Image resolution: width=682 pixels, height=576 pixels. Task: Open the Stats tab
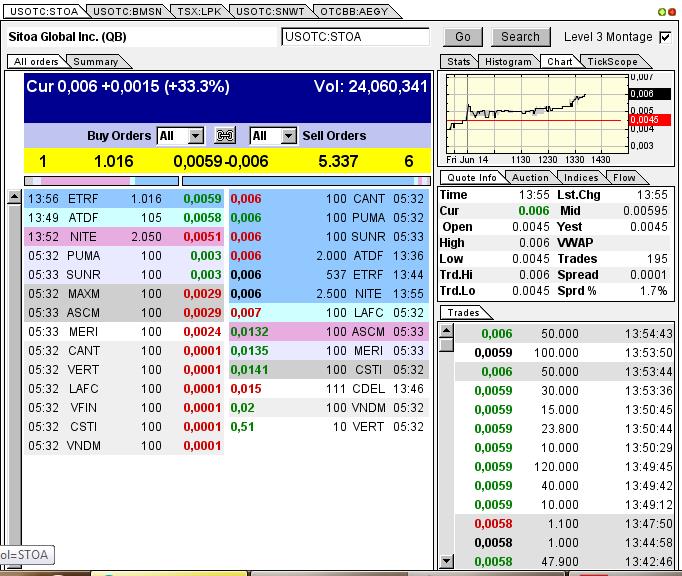[458, 62]
